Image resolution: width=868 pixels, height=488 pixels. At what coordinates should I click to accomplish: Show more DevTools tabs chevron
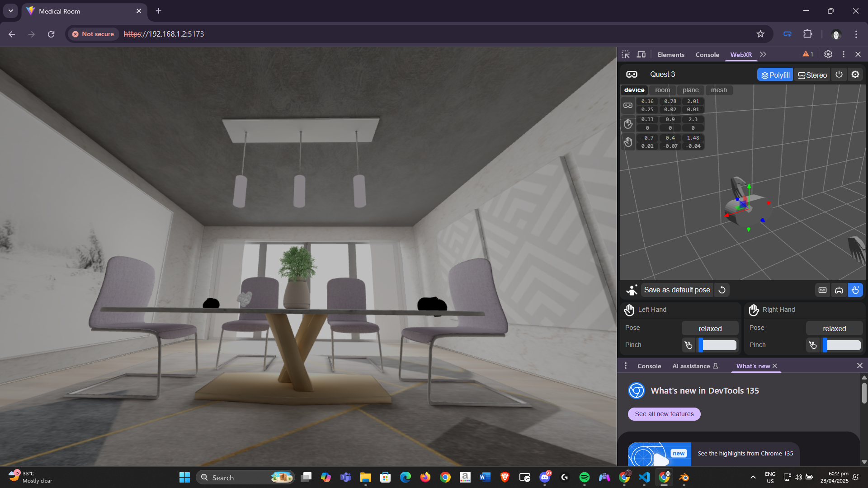click(x=763, y=54)
